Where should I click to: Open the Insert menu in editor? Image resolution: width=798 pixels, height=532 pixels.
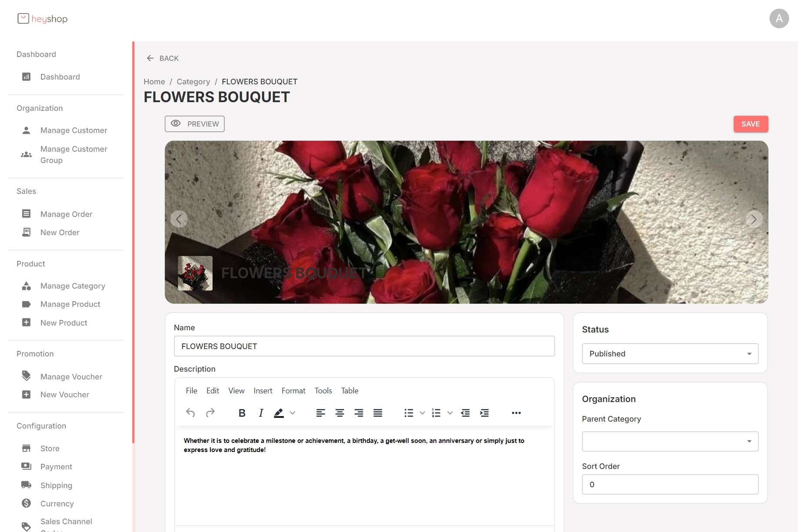tap(263, 391)
